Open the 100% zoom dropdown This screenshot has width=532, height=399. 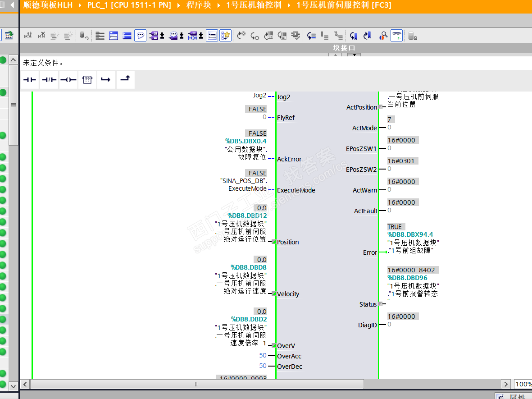[523, 384]
